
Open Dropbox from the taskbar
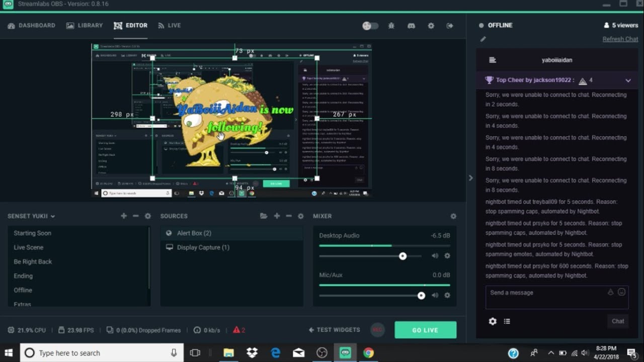(252, 353)
